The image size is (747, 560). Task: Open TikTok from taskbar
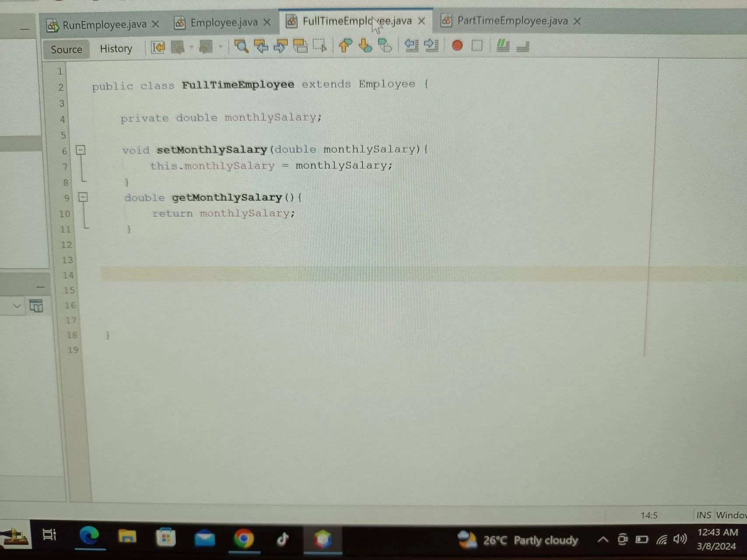pyautogui.click(x=283, y=539)
